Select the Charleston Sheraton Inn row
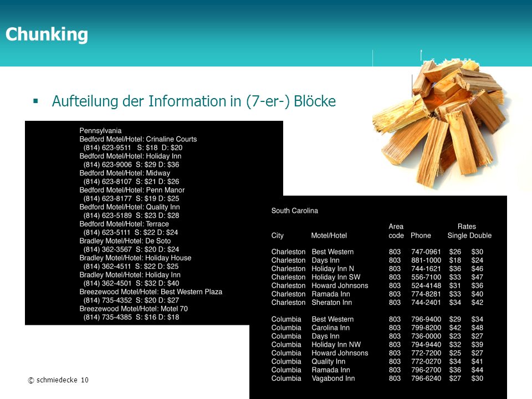The height and width of the screenshot is (399, 532). pyautogui.click(x=377, y=303)
